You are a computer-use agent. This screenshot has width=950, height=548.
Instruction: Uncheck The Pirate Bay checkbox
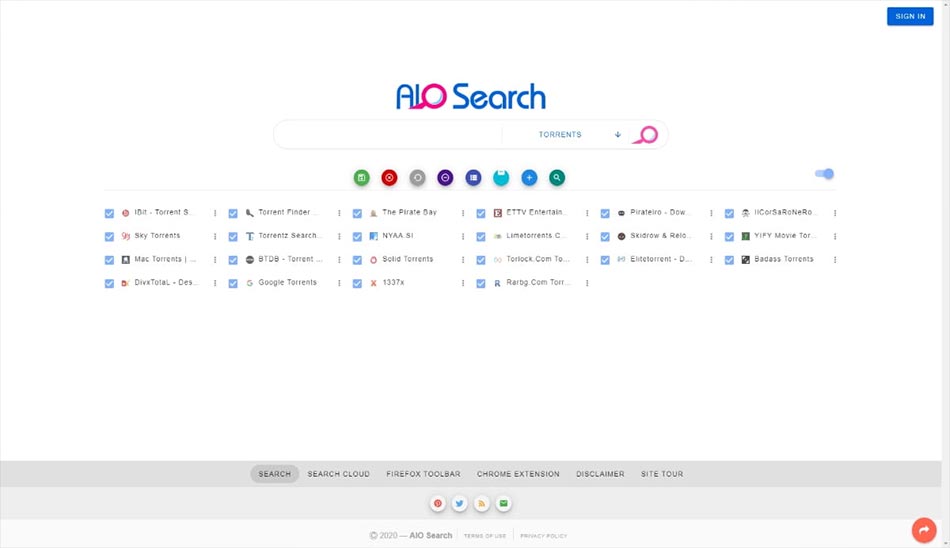pos(357,213)
